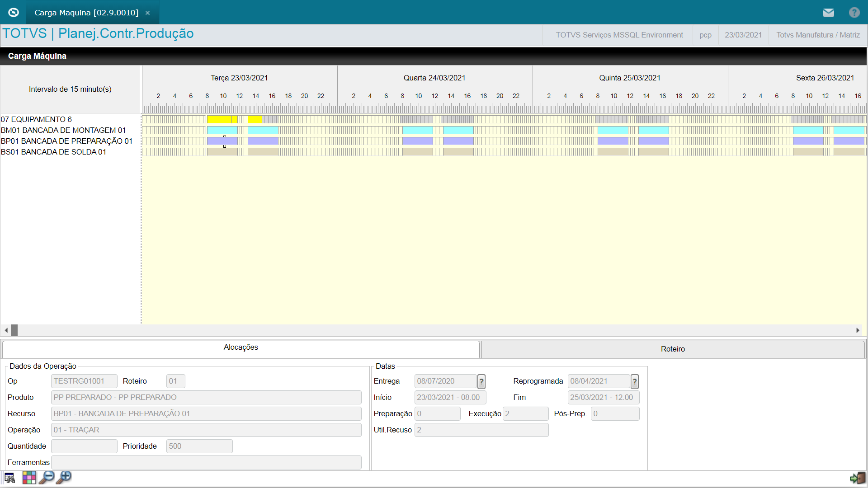The width and height of the screenshot is (868, 488).
Task: Click the exit door icon at bottom right
Action: click(857, 478)
